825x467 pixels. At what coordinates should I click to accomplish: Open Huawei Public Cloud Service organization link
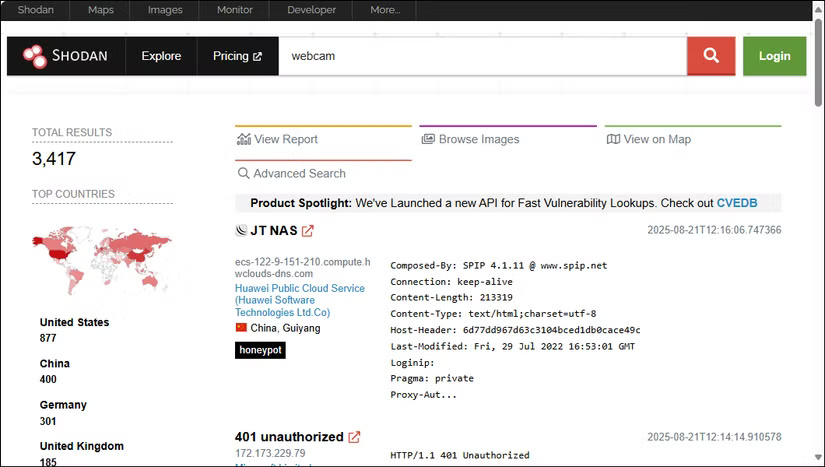(300, 300)
